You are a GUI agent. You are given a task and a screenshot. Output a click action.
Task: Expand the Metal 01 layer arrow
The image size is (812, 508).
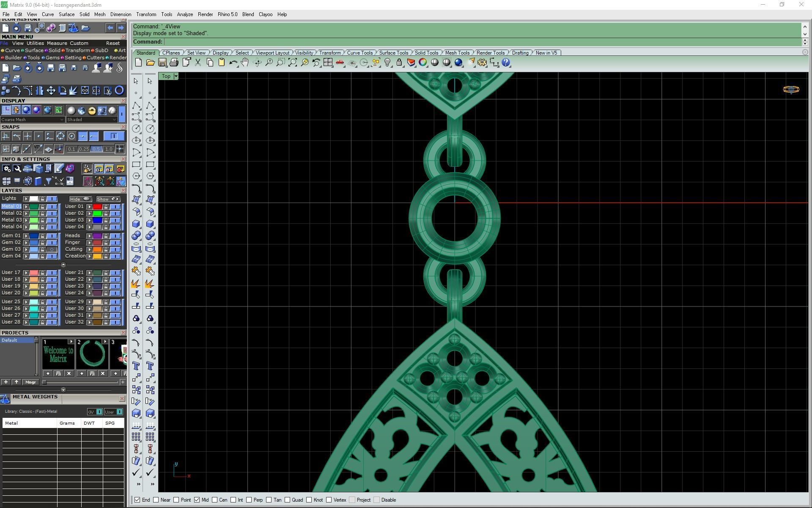(x=26, y=207)
